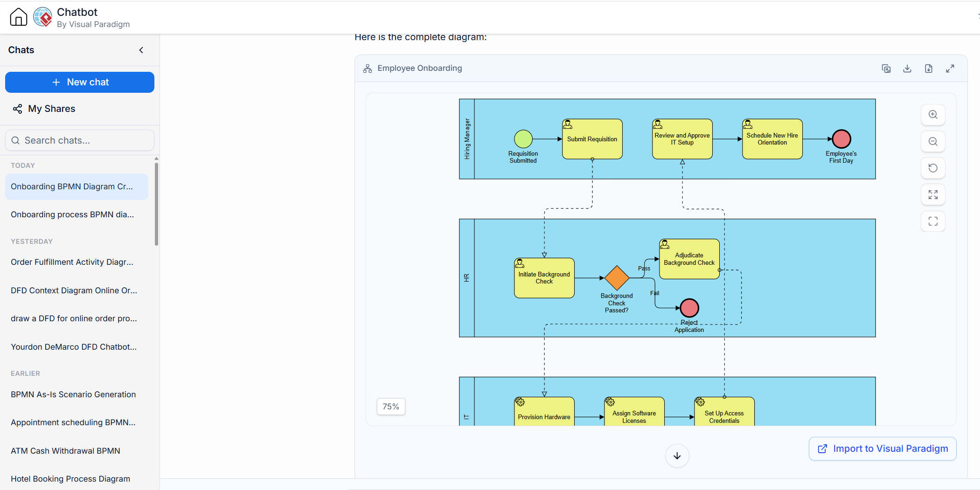Start a New chat

pyautogui.click(x=80, y=82)
